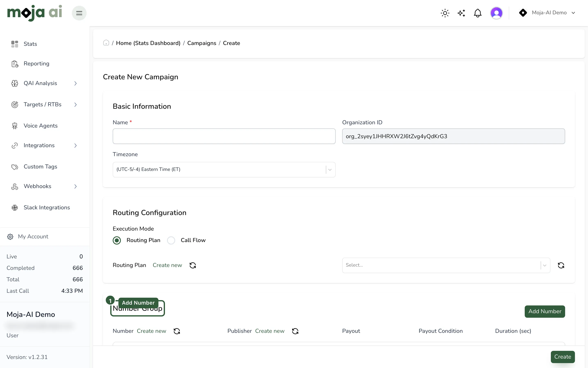Click the Slack Integrations icon

click(14, 208)
